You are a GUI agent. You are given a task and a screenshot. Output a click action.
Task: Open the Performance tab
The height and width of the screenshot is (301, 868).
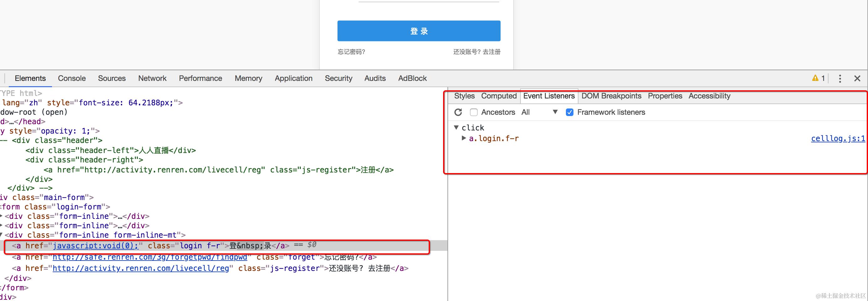(201, 78)
